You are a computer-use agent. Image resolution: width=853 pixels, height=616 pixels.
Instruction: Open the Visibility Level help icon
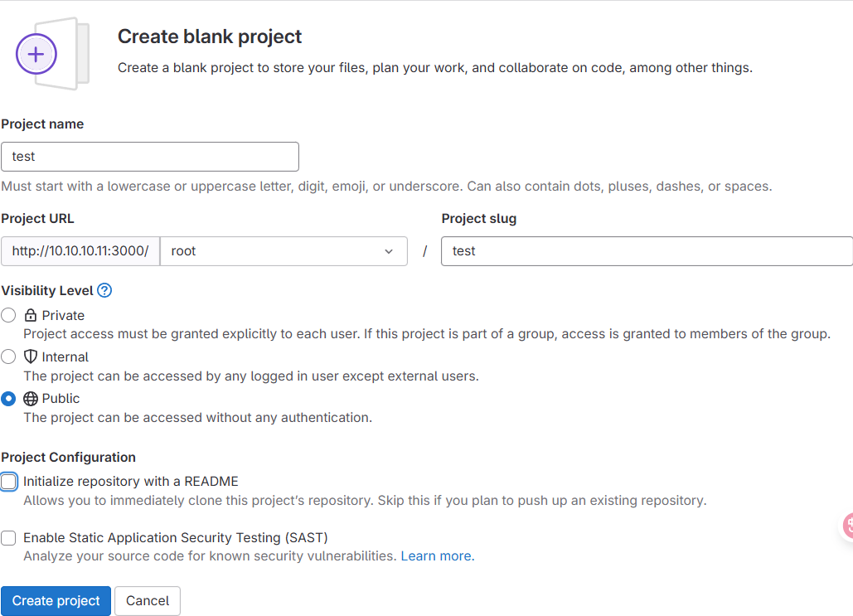104,290
